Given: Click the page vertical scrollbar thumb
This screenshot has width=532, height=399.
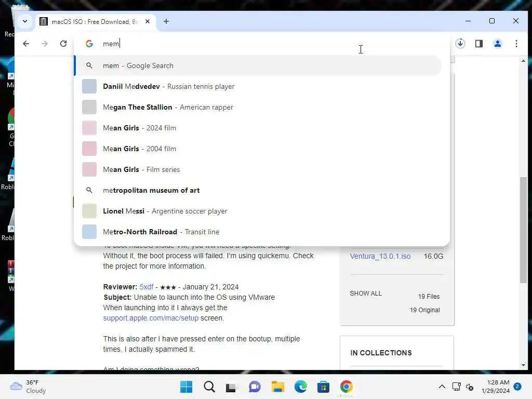Looking at the screenshot, I should pyautogui.click(x=523, y=230).
